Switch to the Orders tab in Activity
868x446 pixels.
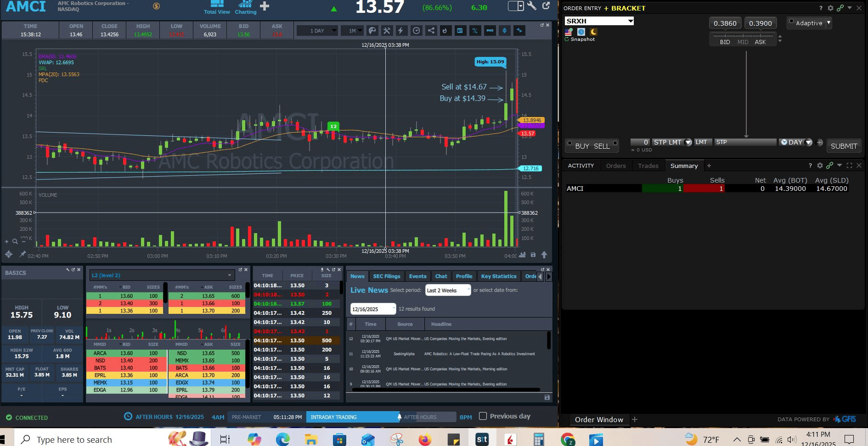pyautogui.click(x=616, y=166)
